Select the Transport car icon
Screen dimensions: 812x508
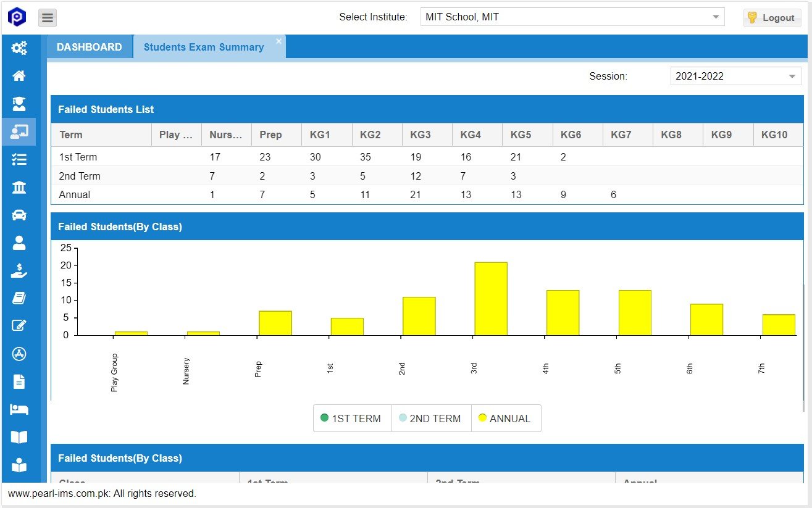[19, 215]
